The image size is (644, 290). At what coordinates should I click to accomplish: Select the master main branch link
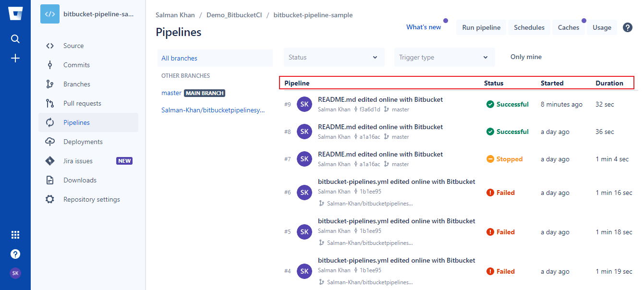coord(171,93)
